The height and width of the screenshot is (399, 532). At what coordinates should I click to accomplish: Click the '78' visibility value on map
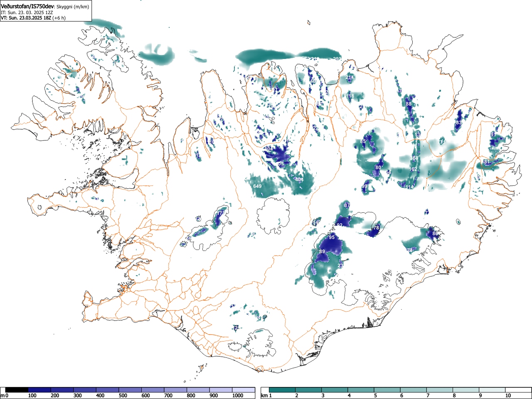pos(376,228)
